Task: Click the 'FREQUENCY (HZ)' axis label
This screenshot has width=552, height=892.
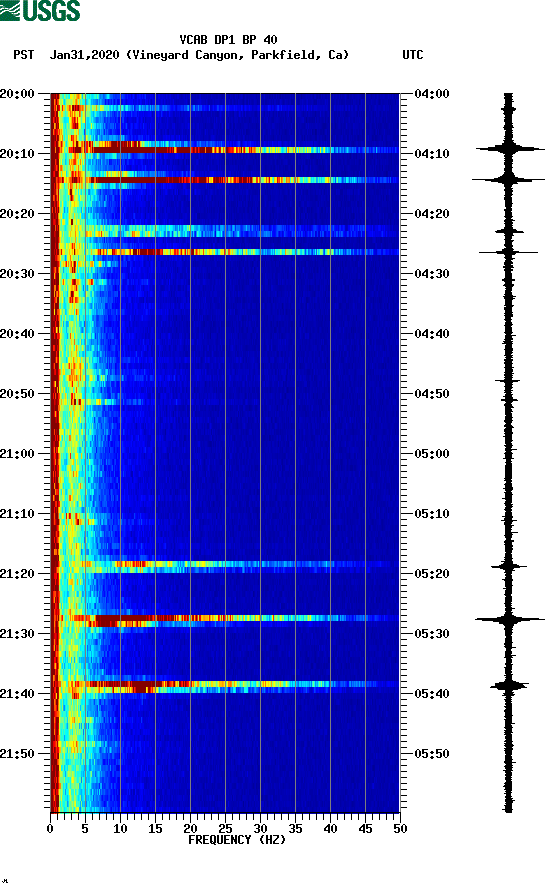Action: 237,840
